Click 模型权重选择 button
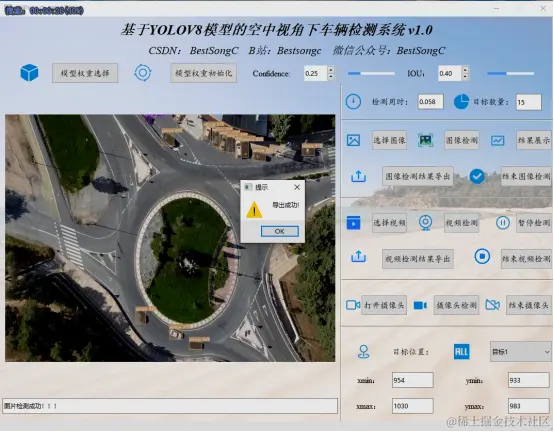Image resolution: width=554 pixels, height=432 pixels. click(x=85, y=73)
